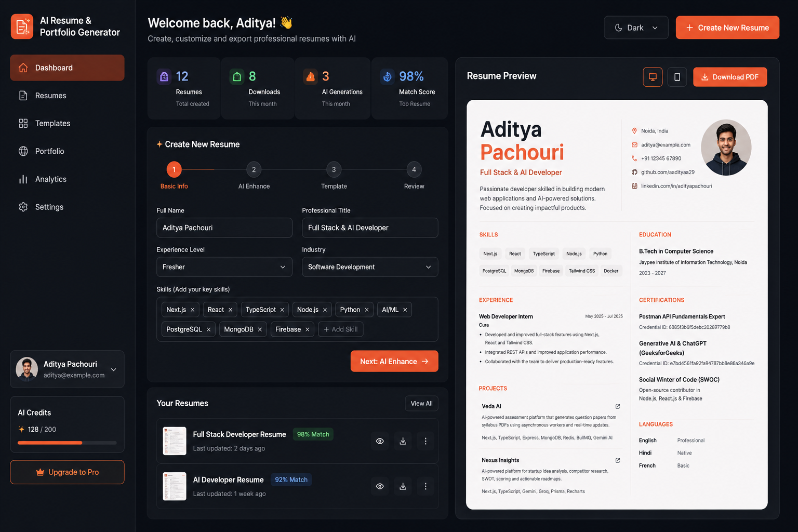
Task: Open Resumes in the sidebar
Action: [x=67, y=96]
